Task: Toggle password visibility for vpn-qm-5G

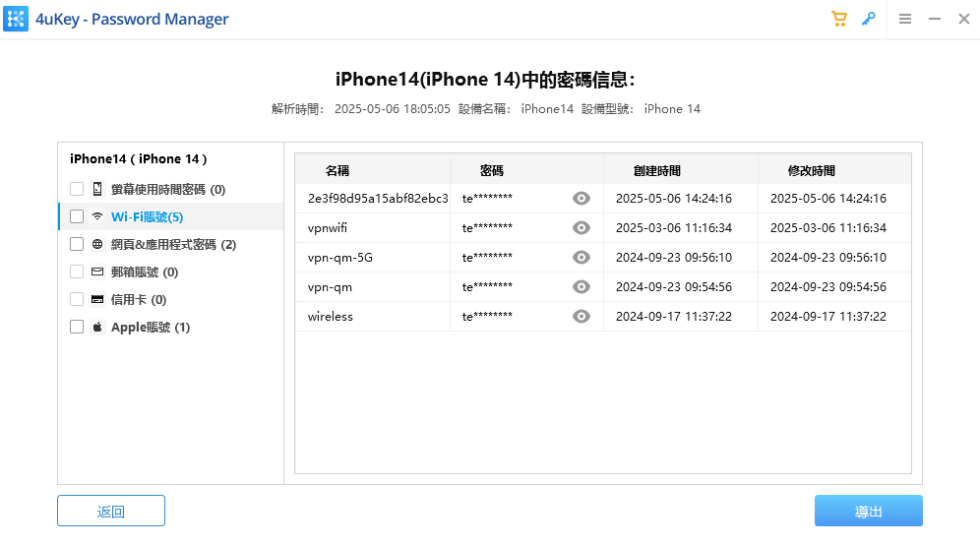Action: pyautogui.click(x=582, y=257)
